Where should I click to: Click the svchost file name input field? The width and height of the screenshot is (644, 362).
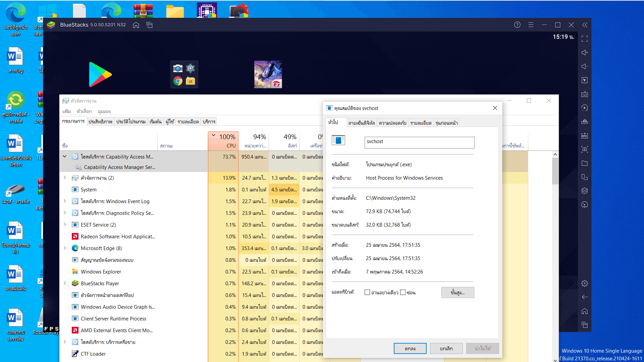click(419, 142)
